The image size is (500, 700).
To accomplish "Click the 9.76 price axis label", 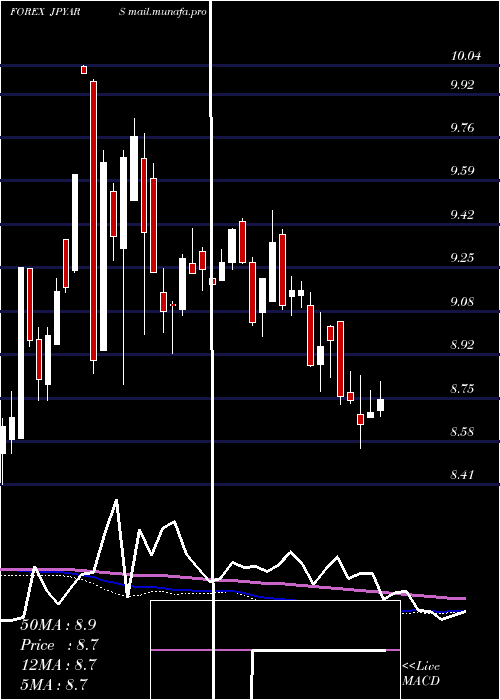I will coord(462,128).
